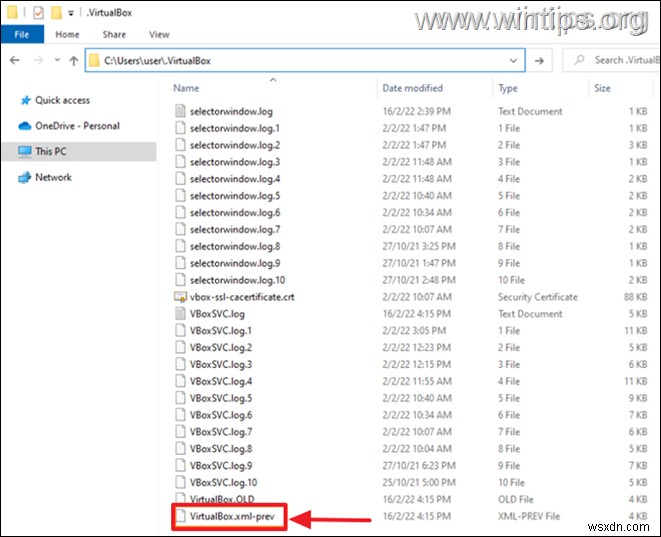Select This PC in navigation pane

click(79, 151)
